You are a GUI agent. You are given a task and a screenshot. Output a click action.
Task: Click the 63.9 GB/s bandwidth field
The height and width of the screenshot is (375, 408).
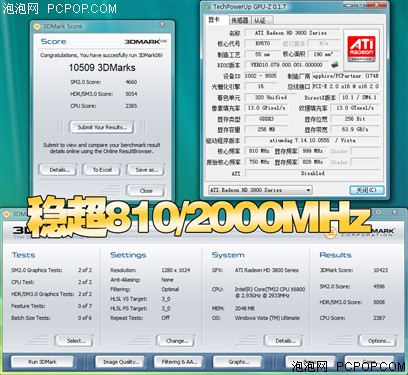tap(355, 130)
